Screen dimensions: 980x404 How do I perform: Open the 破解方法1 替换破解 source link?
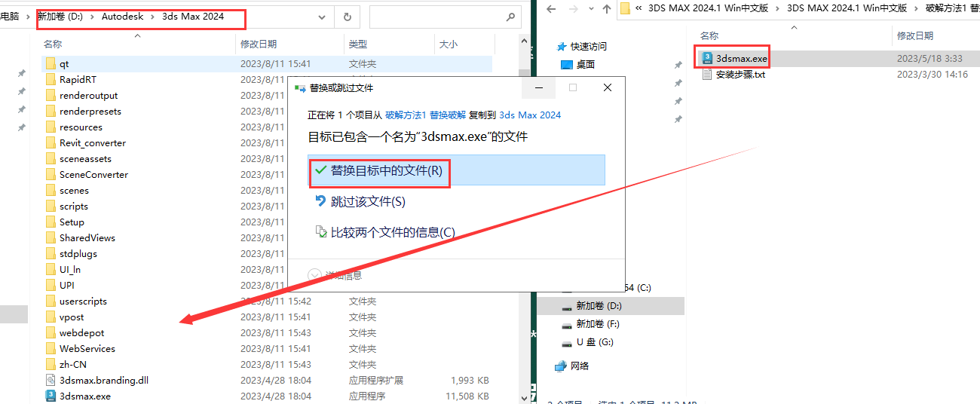click(x=426, y=115)
